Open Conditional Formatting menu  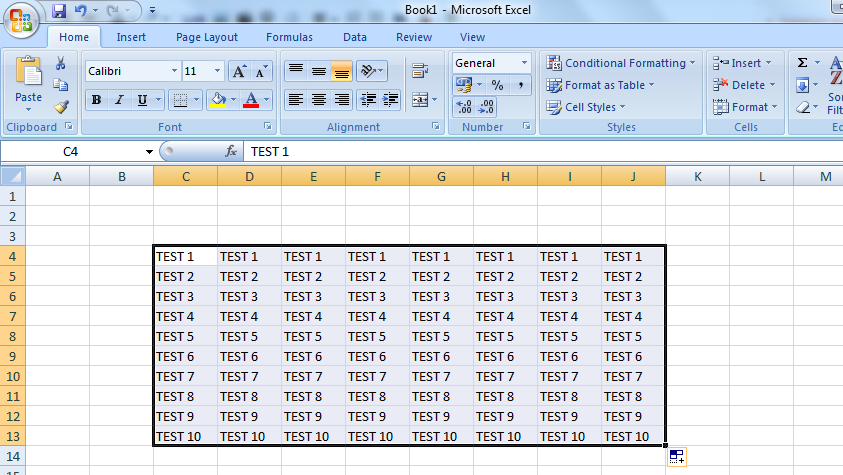tap(621, 63)
